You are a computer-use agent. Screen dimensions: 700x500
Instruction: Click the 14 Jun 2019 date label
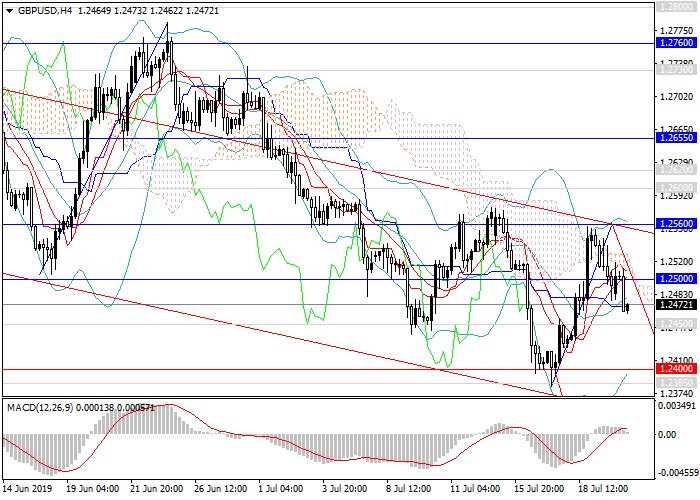25,490
